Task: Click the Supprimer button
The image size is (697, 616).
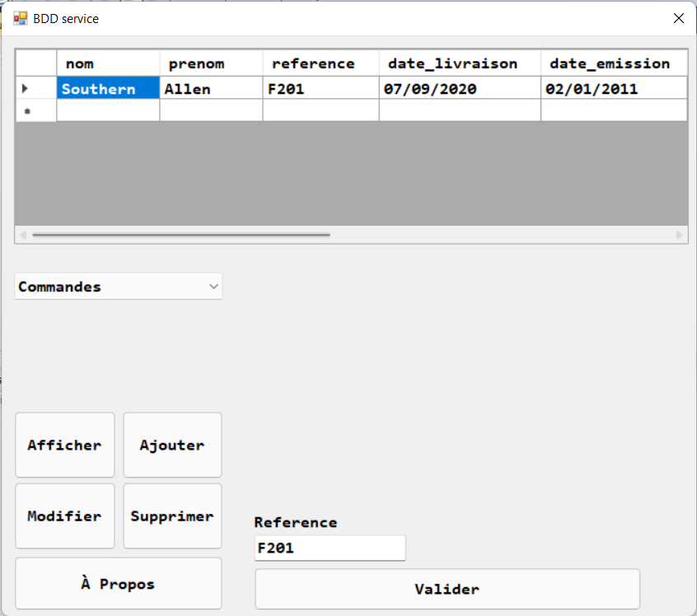Action: point(172,516)
